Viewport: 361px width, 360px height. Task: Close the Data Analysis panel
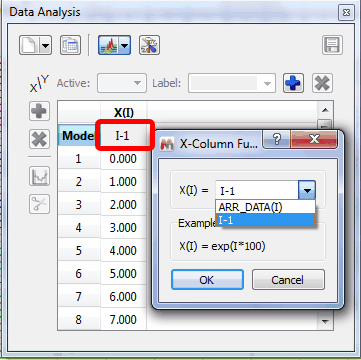coord(346,13)
